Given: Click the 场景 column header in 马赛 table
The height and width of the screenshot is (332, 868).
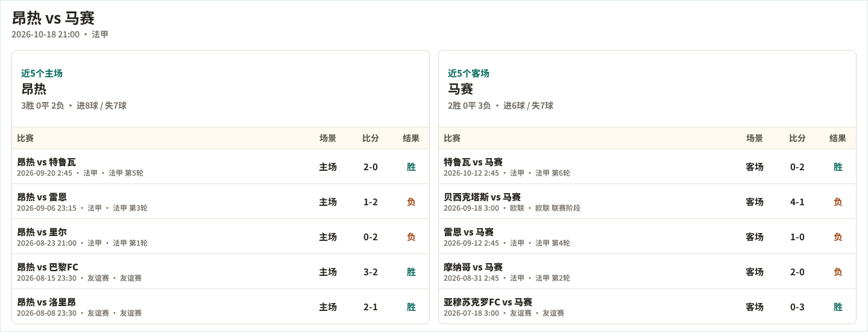Looking at the screenshot, I should [755, 138].
